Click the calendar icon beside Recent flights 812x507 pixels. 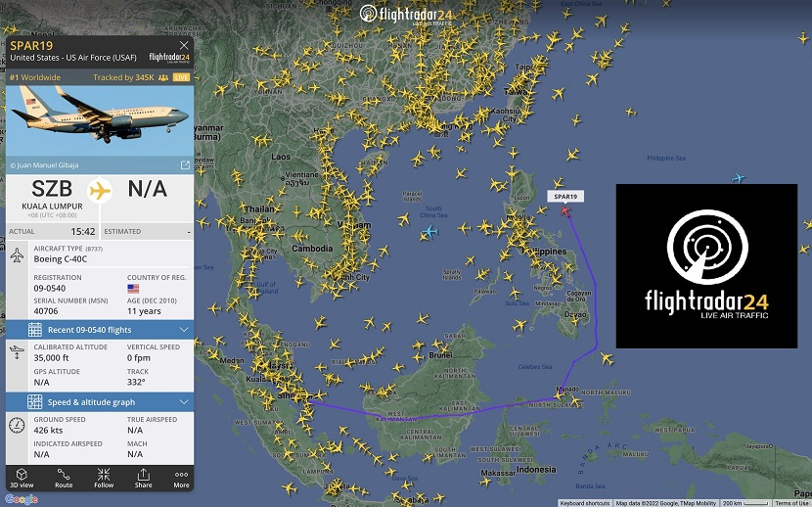(x=34, y=330)
